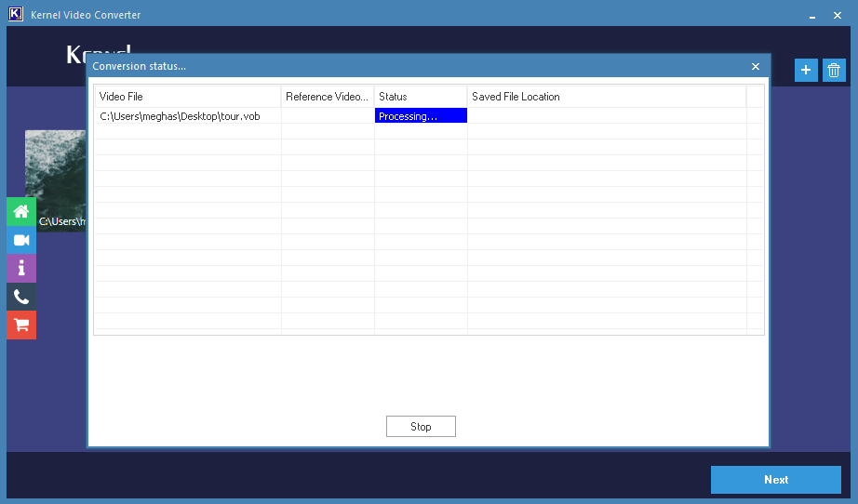This screenshot has width=858, height=504.
Task: Click the Kernel app icon in title bar
Action: click(15, 15)
